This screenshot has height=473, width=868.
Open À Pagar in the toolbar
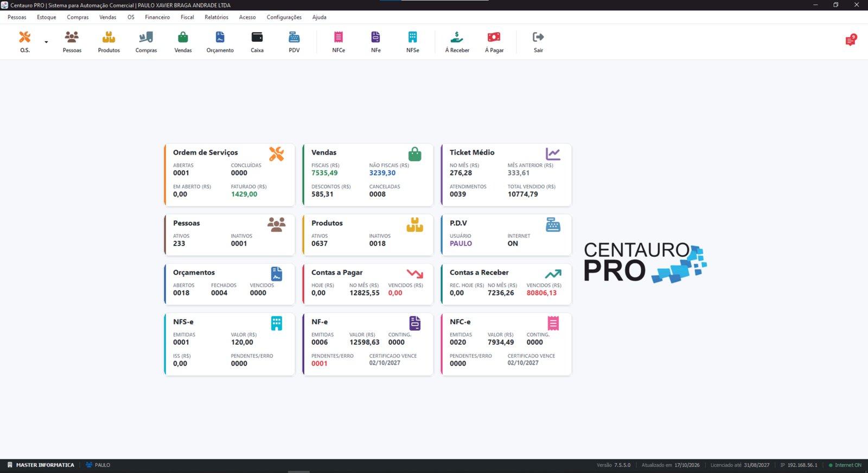494,42
